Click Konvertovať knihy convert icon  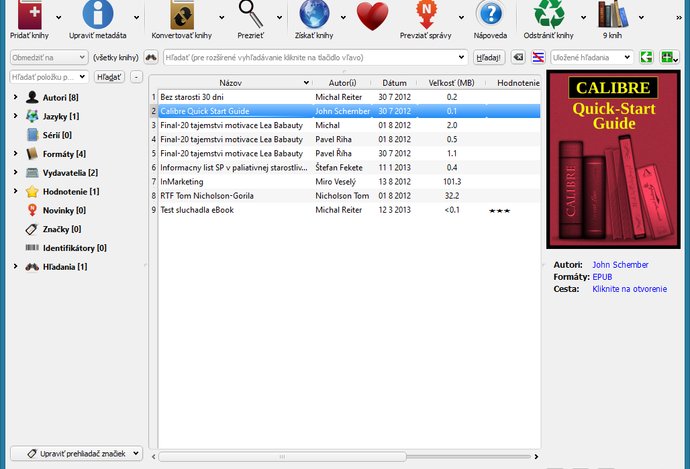[182, 15]
